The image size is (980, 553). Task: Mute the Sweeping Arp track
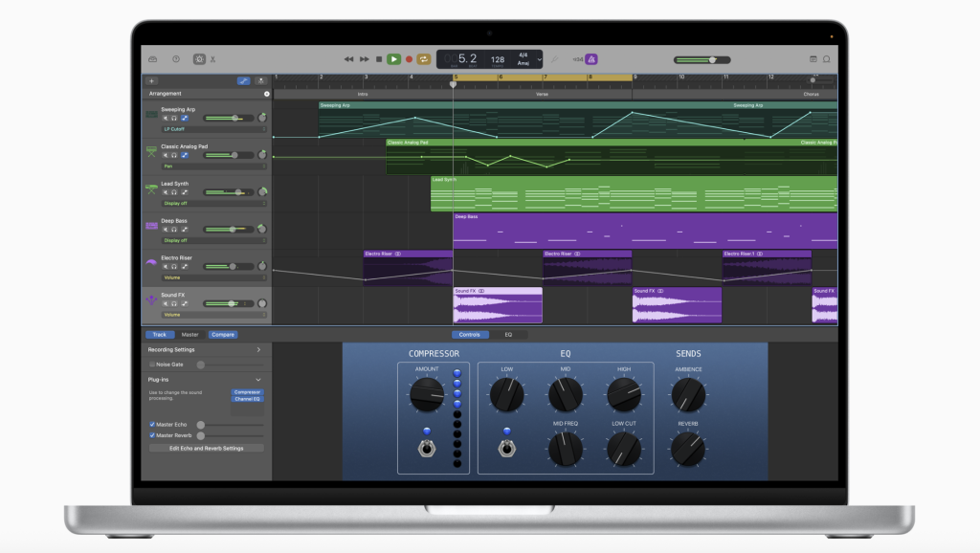pyautogui.click(x=165, y=120)
